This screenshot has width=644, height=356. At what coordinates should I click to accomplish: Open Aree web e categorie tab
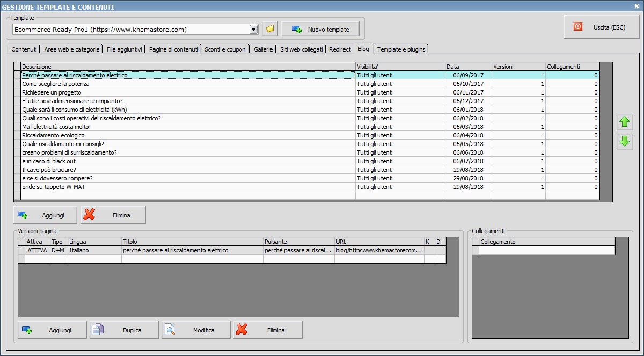coord(72,49)
